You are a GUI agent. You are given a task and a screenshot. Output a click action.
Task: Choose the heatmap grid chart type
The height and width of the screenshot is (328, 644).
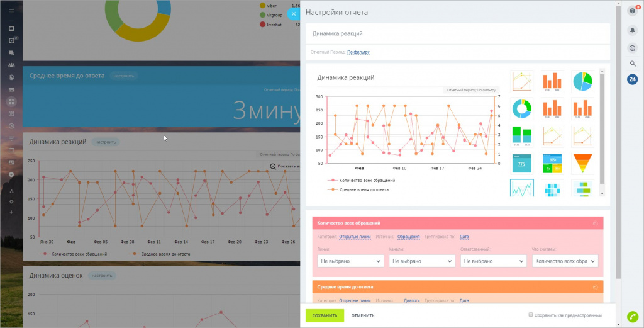click(552, 188)
